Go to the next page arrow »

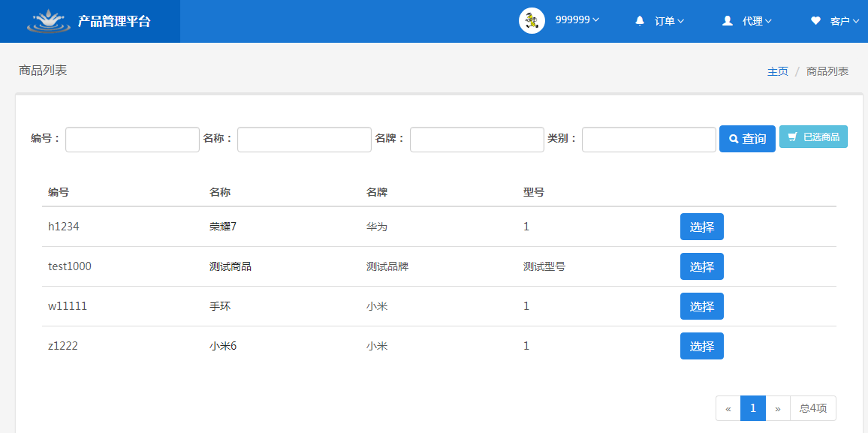pyautogui.click(x=778, y=408)
